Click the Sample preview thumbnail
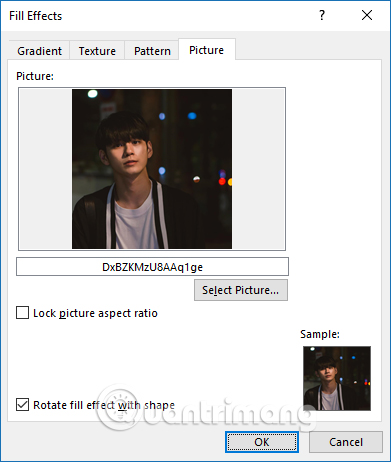The height and width of the screenshot is (462, 391). pos(337,378)
